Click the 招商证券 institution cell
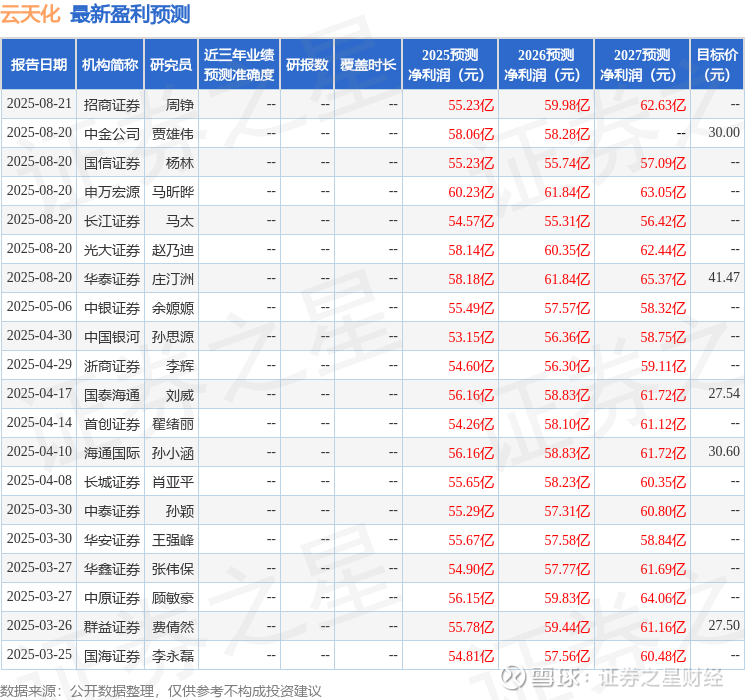 [112, 105]
